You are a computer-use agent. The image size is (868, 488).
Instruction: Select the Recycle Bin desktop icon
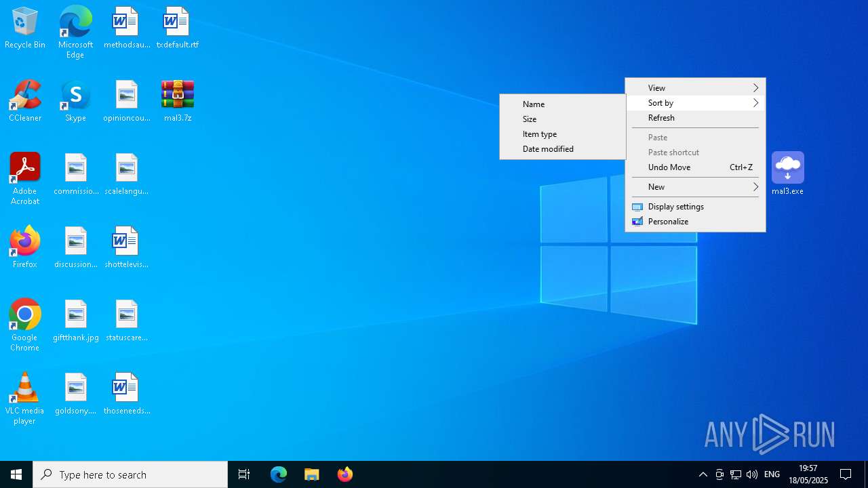coord(25,28)
